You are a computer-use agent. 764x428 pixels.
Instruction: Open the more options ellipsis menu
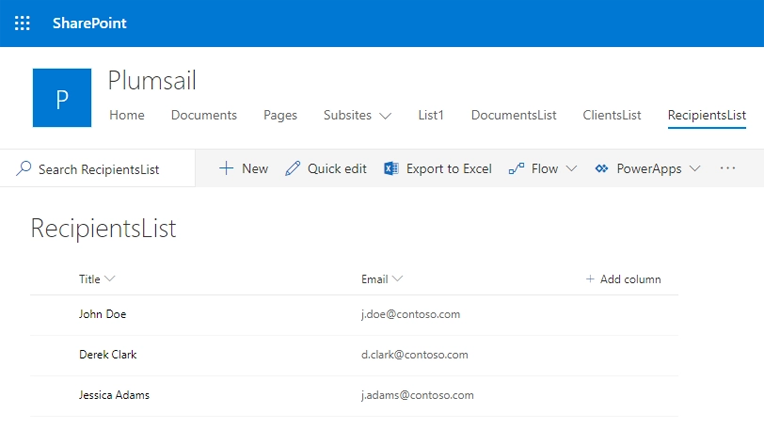[728, 169]
